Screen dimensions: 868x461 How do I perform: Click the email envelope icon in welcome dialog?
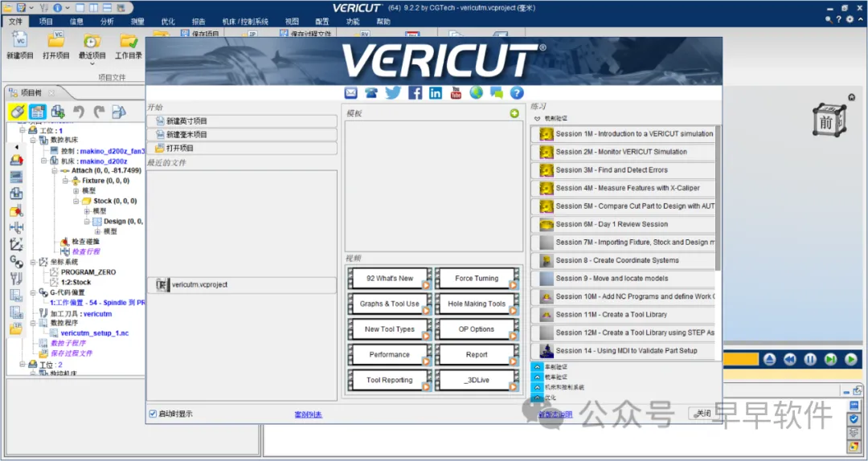(351, 93)
